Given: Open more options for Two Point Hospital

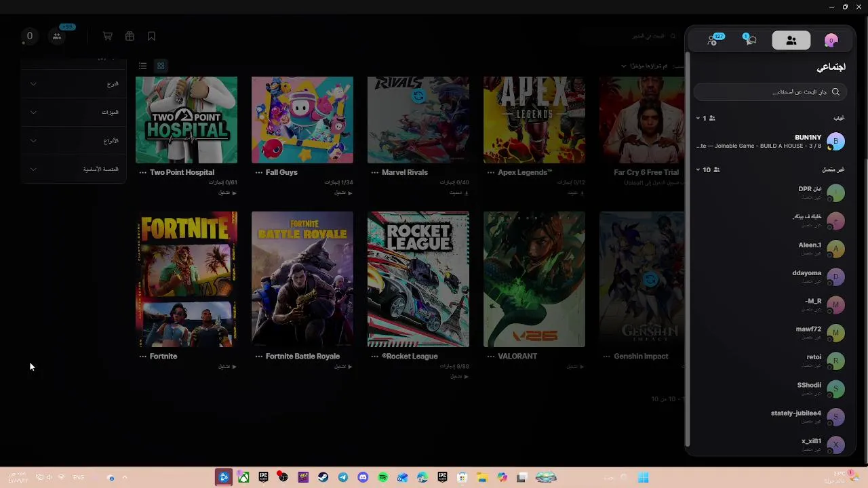Looking at the screenshot, I should click(142, 173).
